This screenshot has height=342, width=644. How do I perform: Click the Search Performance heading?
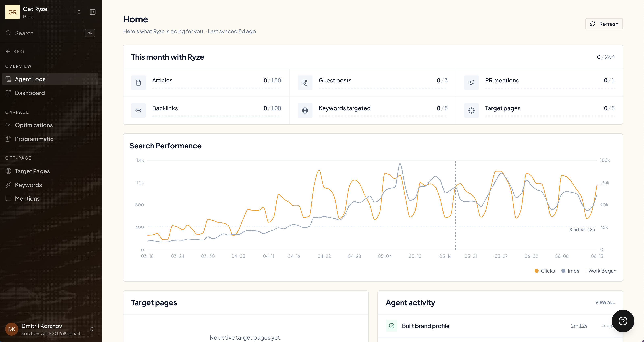click(165, 146)
